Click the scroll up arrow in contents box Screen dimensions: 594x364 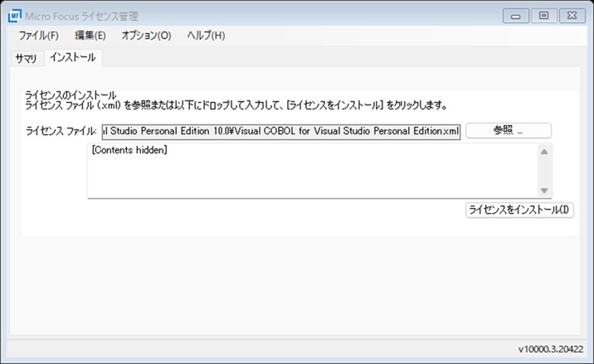(544, 152)
